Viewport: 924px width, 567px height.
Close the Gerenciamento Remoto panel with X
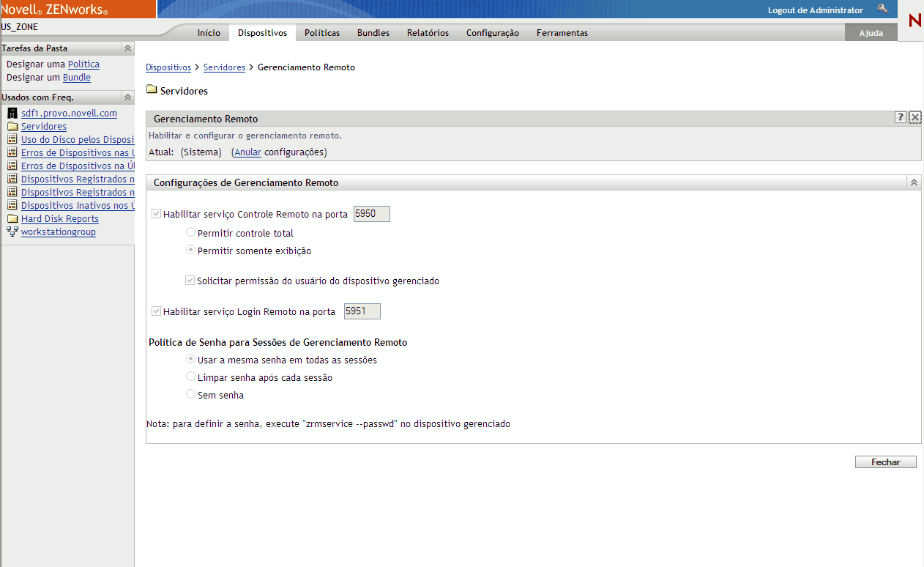pos(914,118)
